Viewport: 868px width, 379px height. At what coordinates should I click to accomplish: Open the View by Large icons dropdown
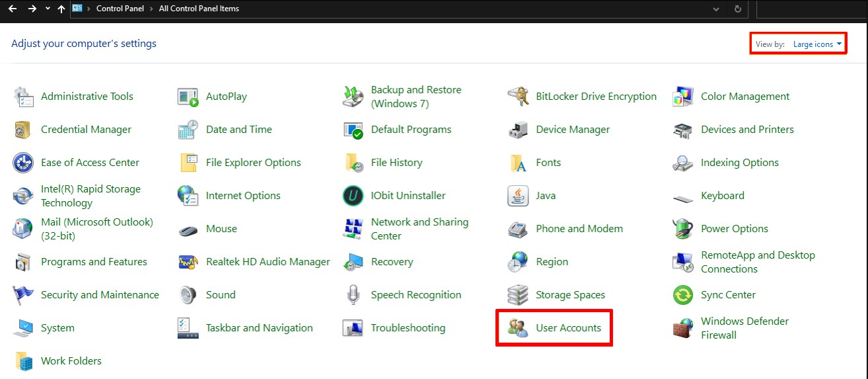818,44
